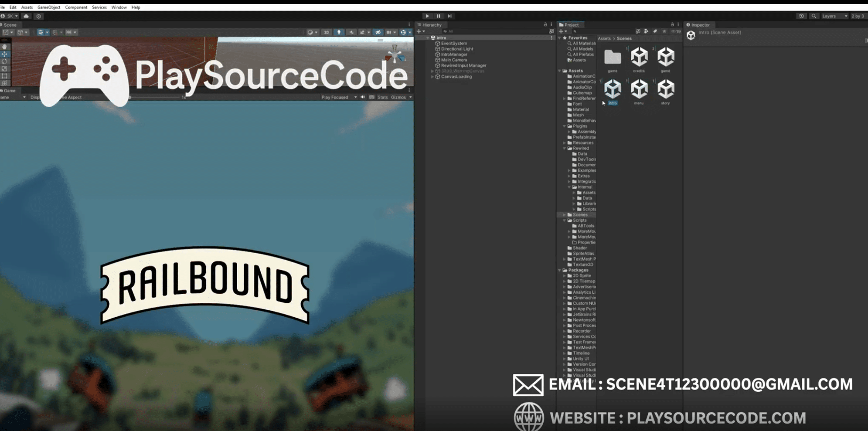Open the Project panel options menu
Image resolution: width=868 pixels, height=431 pixels.
pyautogui.click(x=678, y=25)
